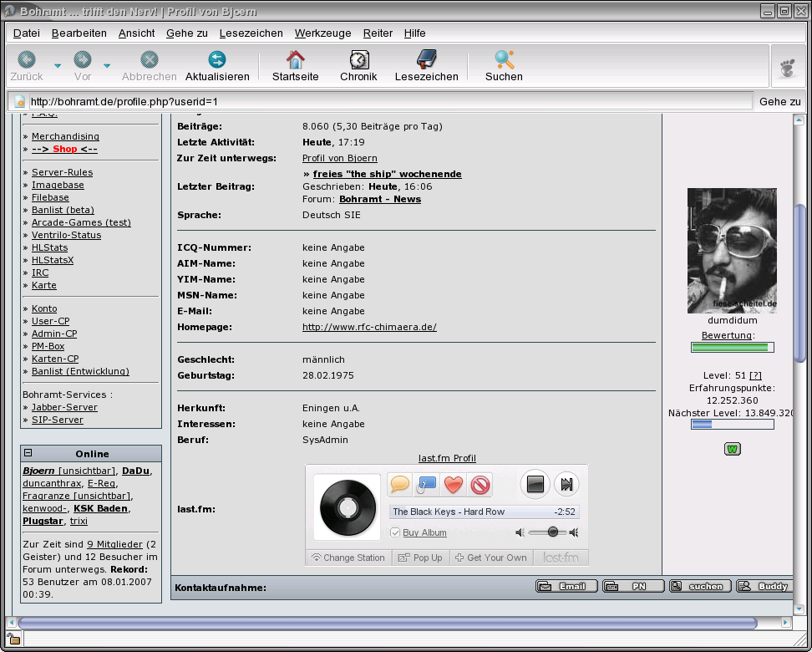Open the Lesezeichen menu in menu bar
This screenshot has width=812, height=652.
[x=251, y=33]
